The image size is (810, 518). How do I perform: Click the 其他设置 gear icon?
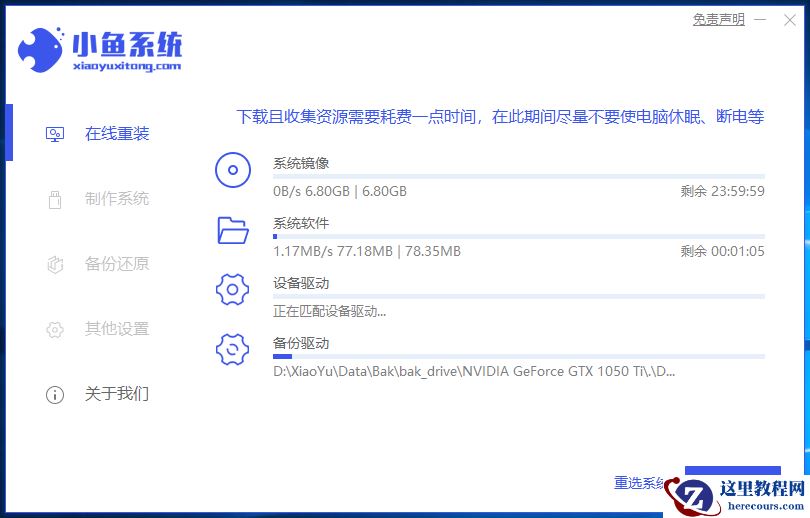click(55, 329)
